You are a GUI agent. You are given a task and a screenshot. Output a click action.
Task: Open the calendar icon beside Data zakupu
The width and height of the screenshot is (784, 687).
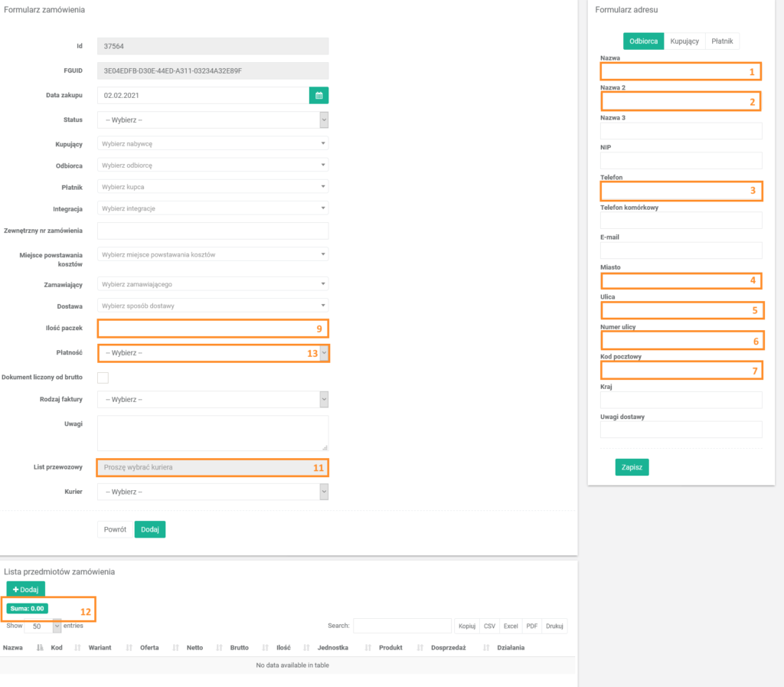[318, 96]
